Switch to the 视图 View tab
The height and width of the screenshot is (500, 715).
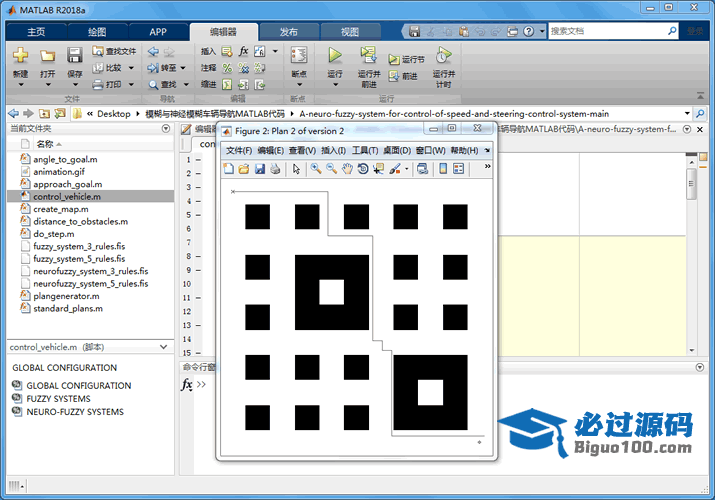350,32
